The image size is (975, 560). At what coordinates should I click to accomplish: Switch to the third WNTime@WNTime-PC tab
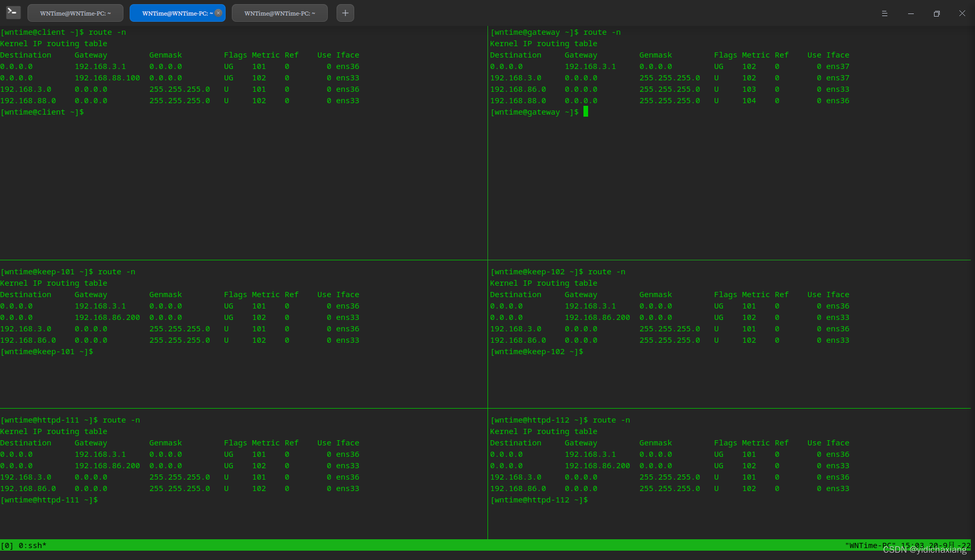coord(280,12)
